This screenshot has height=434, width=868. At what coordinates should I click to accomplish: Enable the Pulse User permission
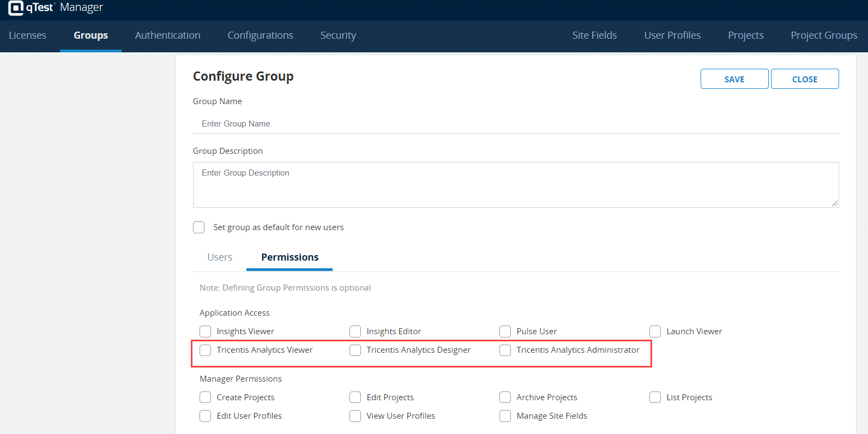(x=505, y=331)
